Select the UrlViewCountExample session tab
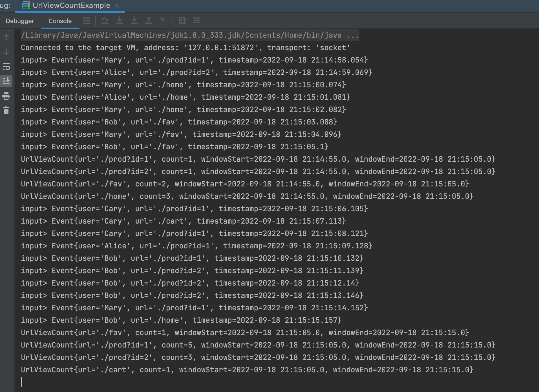Screen dimensions: 539x392 [x=71, y=6]
